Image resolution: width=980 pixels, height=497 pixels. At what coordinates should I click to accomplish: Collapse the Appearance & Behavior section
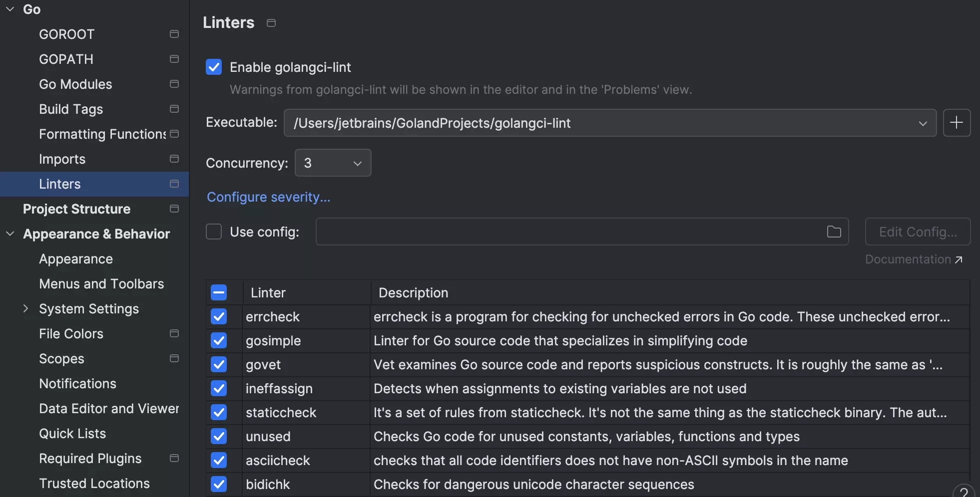(10, 234)
